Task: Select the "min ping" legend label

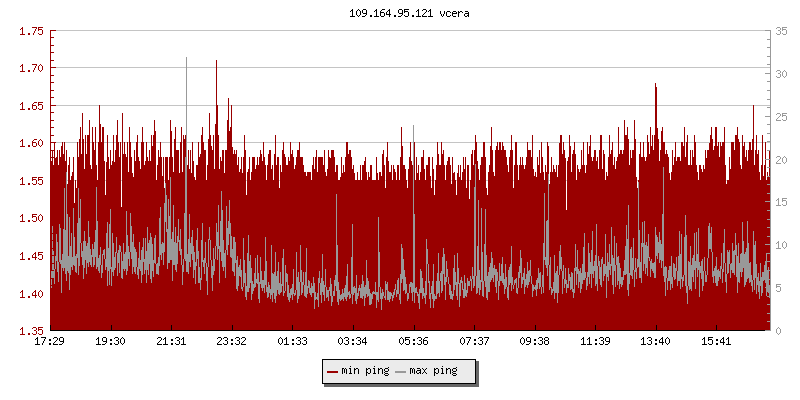Action: coord(366,371)
